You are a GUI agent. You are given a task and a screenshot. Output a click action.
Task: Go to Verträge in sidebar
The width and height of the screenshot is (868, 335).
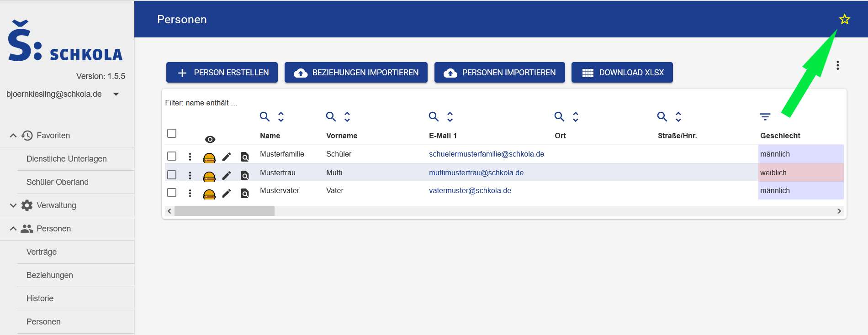click(x=42, y=252)
